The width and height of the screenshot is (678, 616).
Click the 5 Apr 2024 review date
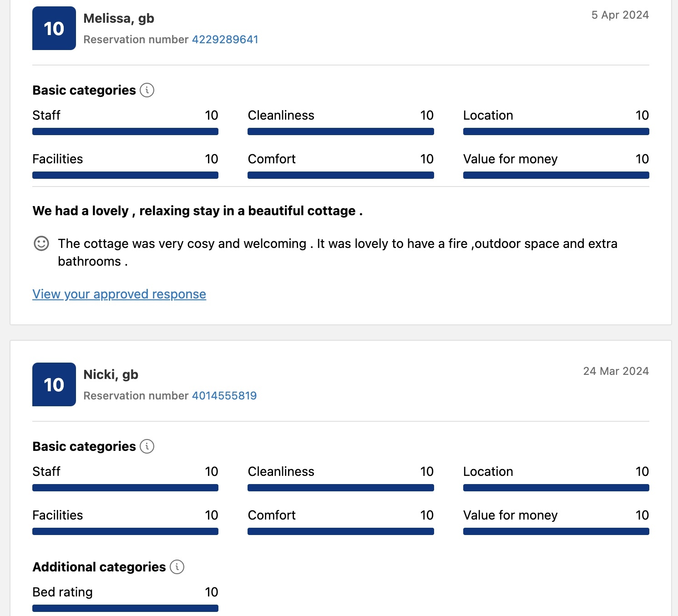[x=620, y=15]
